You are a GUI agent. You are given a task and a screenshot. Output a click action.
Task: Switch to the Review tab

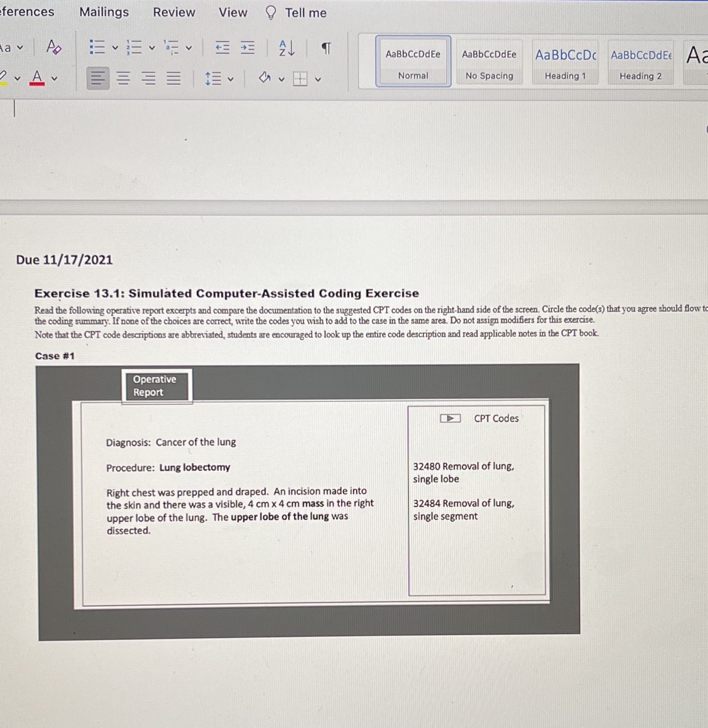[x=174, y=12]
